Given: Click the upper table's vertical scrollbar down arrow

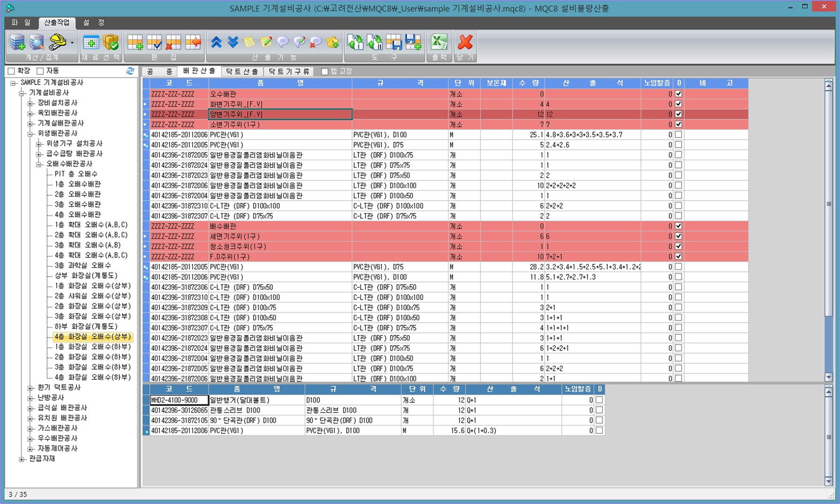Looking at the screenshot, I should (x=828, y=377).
